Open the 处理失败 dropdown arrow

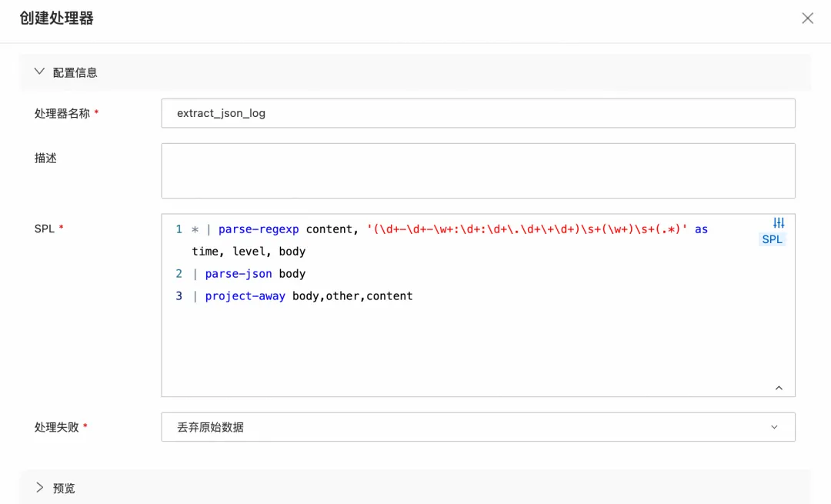click(x=774, y=427)
